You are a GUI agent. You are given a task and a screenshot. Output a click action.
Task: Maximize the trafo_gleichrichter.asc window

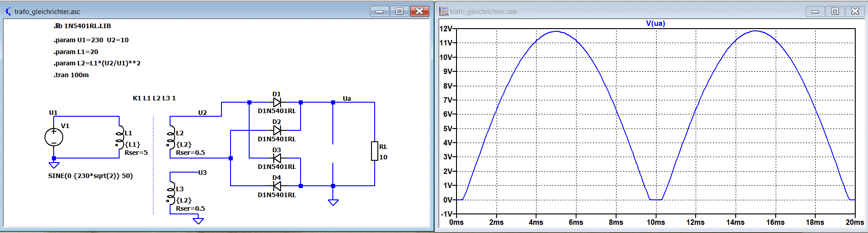pos(400,11)
